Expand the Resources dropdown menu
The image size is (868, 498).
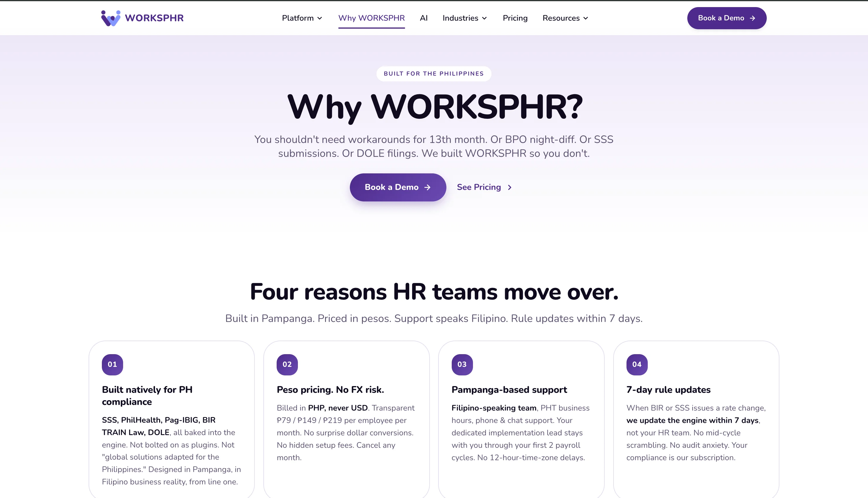(x=565, y=18)
